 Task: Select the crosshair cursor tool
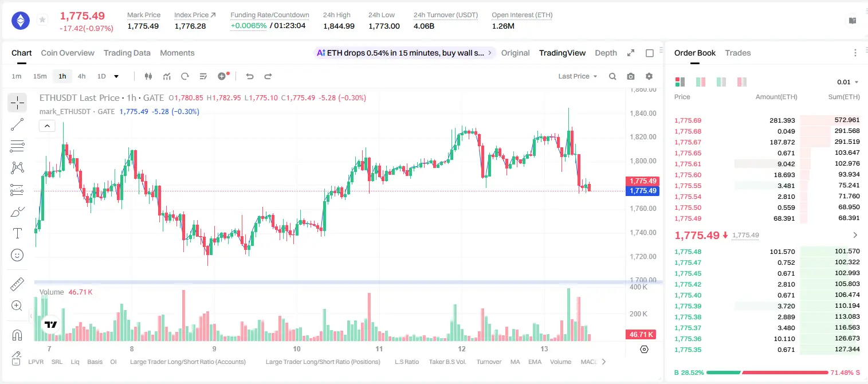[17, 103]
